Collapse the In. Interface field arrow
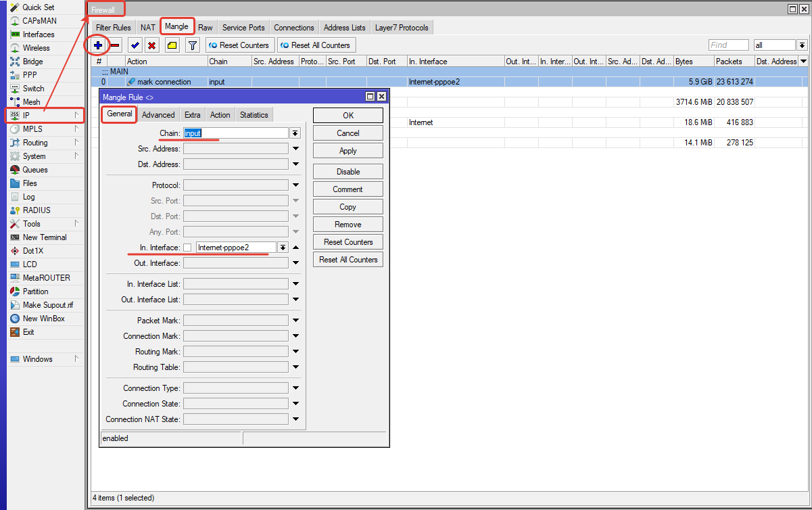Viewport: 812px width, 510px height. (295, 248)
